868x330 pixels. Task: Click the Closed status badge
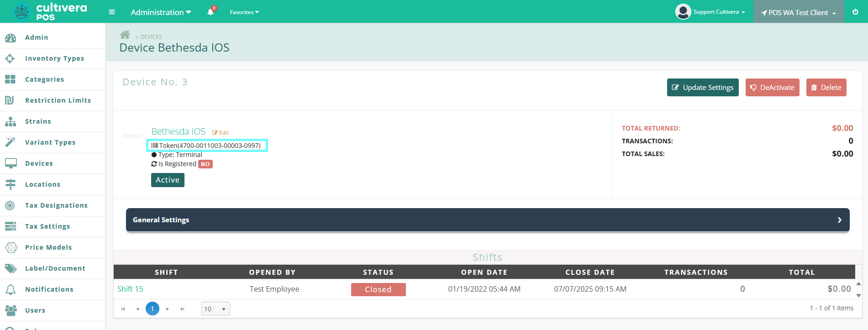click(378, 289)
